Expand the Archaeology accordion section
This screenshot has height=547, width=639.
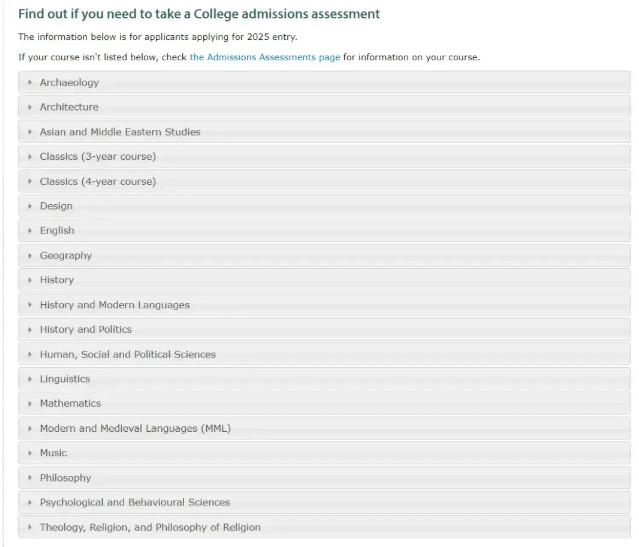pos(324,82)
